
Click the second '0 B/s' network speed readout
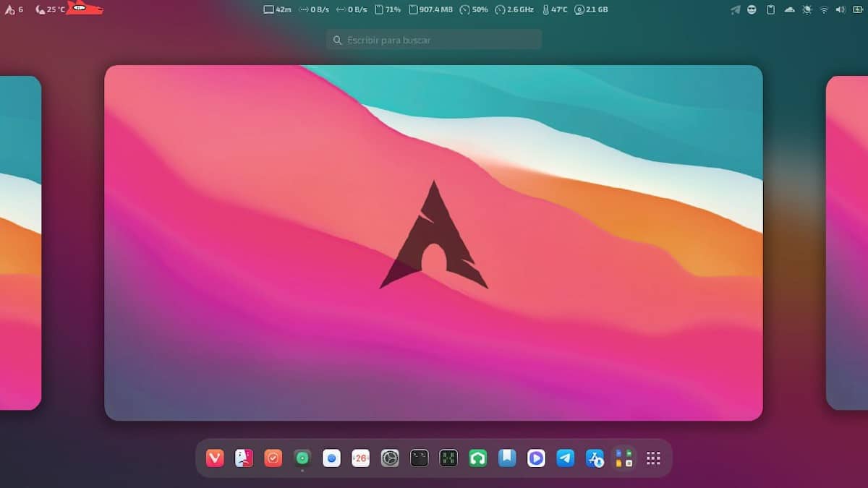pyautogui.click(x=352, y=9)
